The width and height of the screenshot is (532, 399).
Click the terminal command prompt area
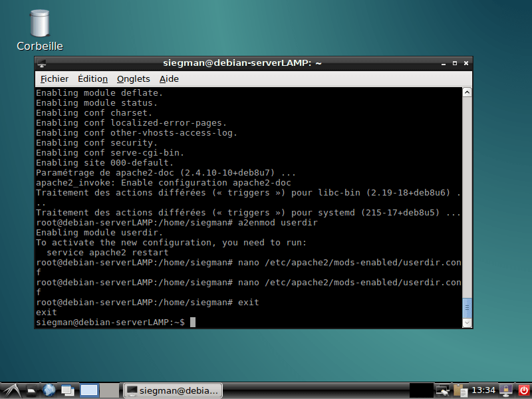[x=193, y=322]
